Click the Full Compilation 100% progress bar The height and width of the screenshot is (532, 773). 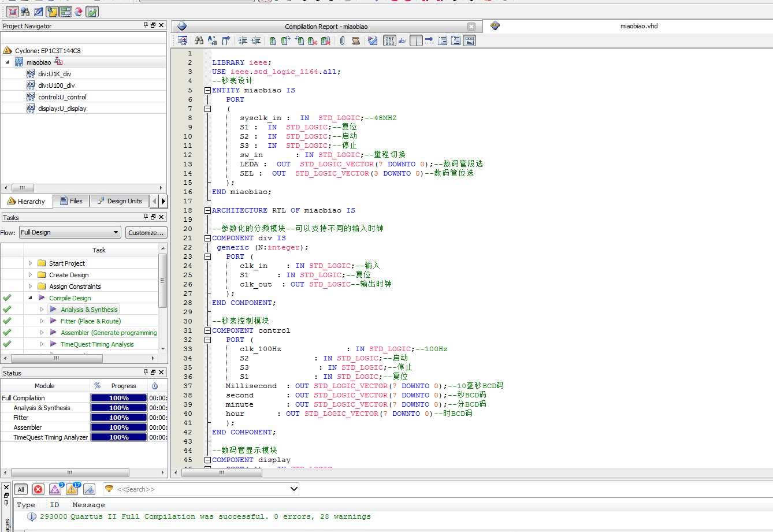pyautogui.click(x=118, y=398)
